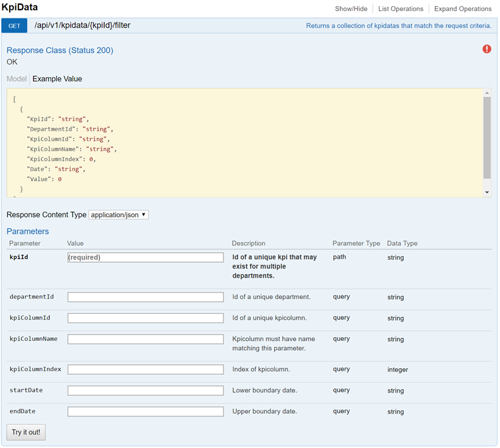Viewport: 500px width, 448px height.
Task: Focus the startDate input field
Action: pos(146,390)
